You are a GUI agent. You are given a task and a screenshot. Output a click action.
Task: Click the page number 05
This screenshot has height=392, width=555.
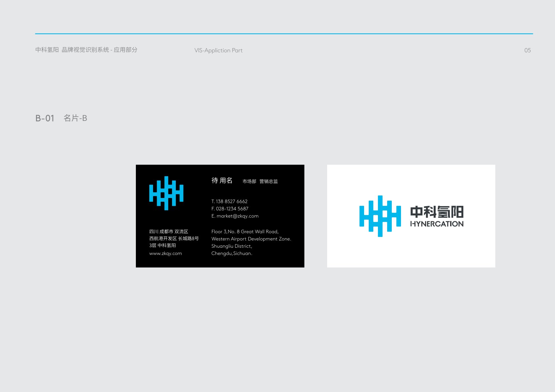coord(527,50)
